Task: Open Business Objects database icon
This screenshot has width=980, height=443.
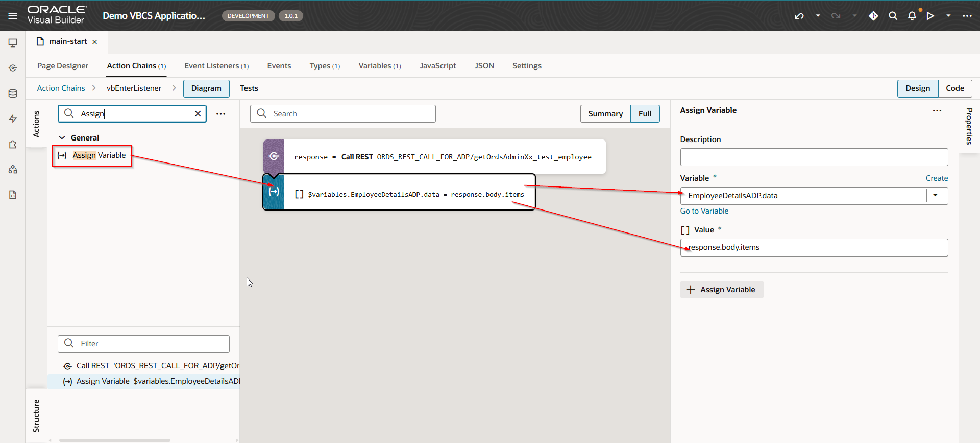Action: (x=13, y=94)
